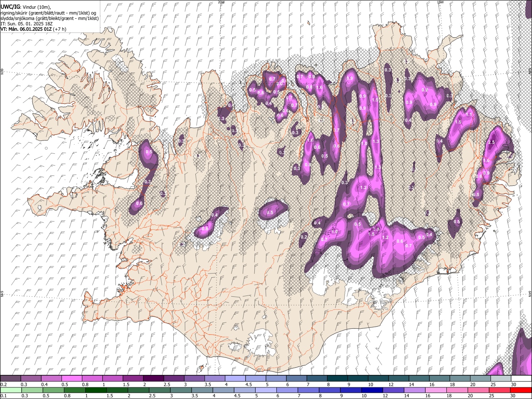Click the '20W' longitude label

pos(221,2)
